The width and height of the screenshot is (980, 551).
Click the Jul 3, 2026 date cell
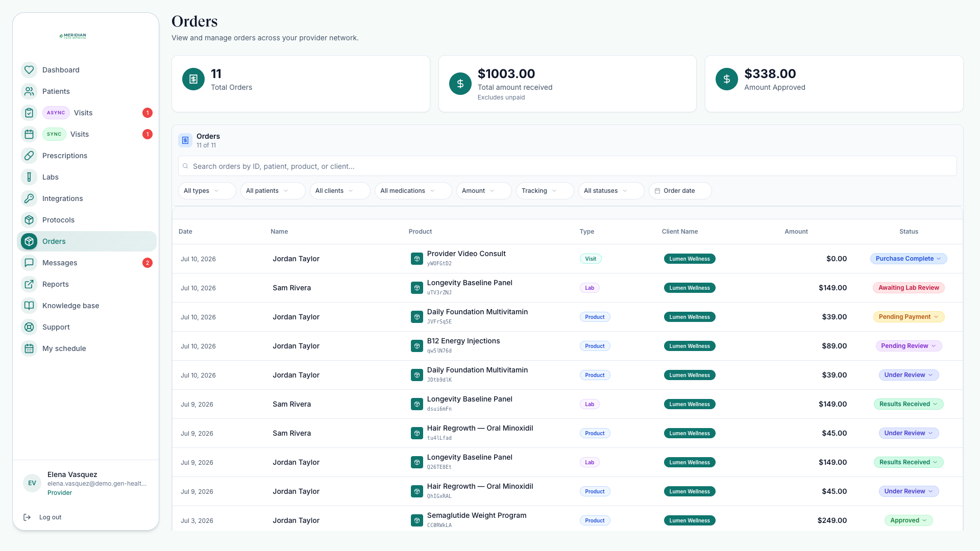pos(197,521)
